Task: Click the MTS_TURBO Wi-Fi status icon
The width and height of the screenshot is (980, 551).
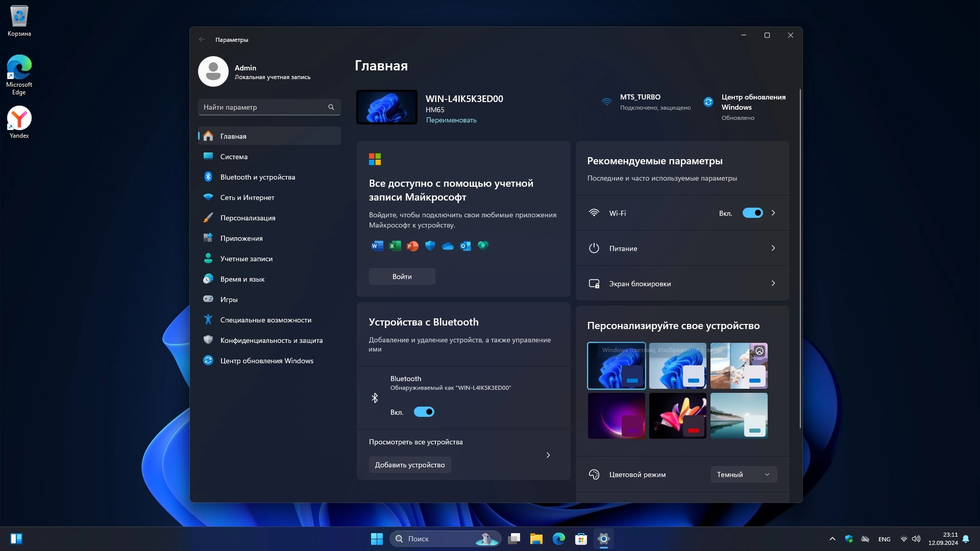Action: point(606,102)
